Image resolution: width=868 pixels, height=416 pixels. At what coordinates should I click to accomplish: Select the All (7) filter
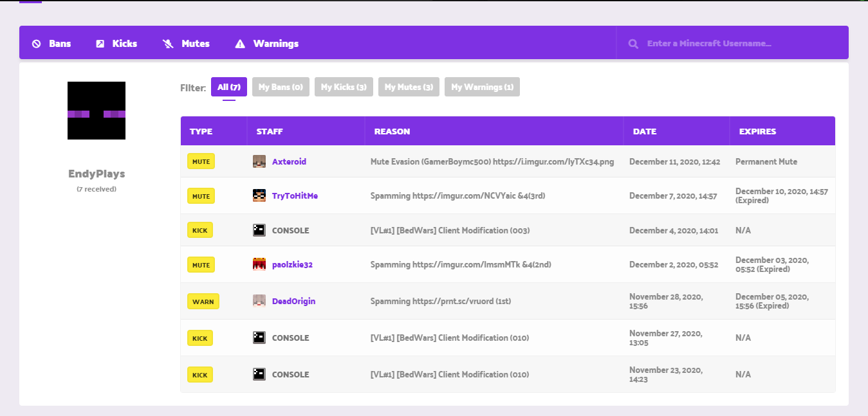[x=228, y=87]
